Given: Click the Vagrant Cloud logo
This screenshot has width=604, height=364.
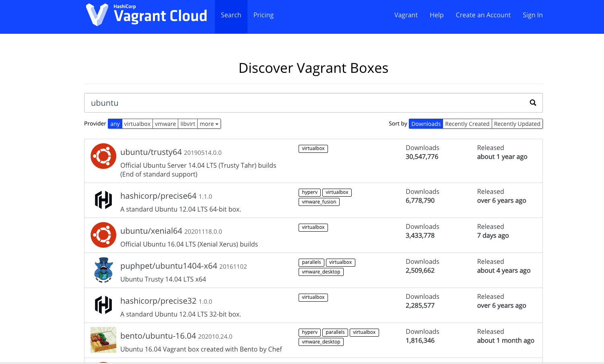Looking at the screenshot, I should [x=146, y=15].
